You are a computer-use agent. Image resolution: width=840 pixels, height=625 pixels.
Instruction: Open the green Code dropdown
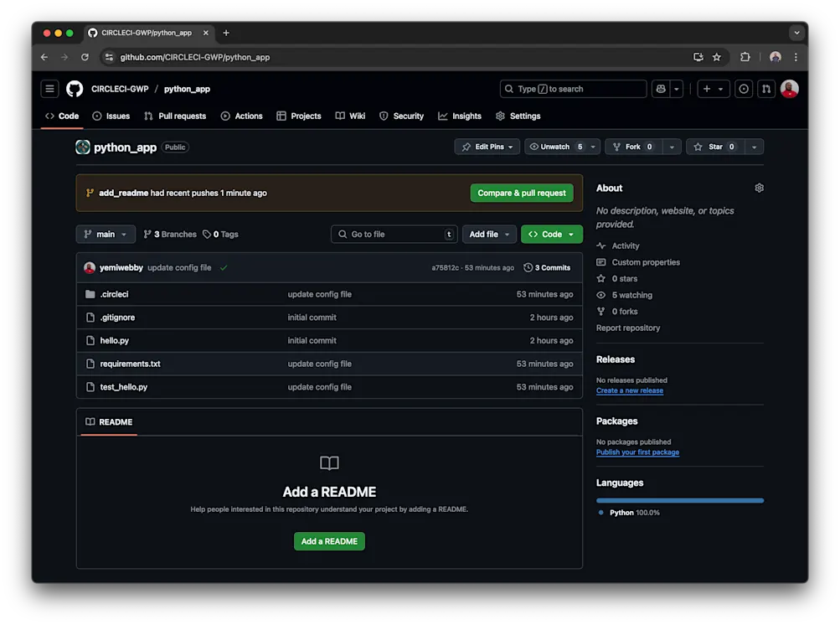pos(551,234)
